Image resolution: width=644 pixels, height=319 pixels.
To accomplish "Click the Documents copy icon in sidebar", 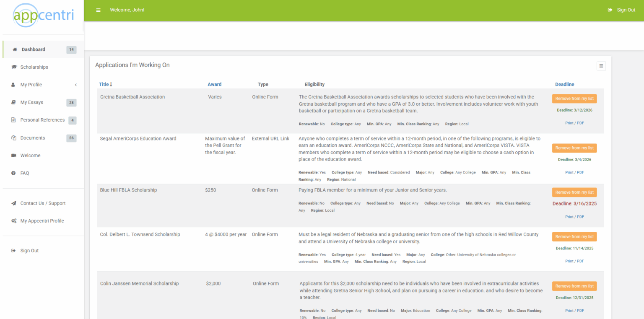I will [x=14, y=138].
